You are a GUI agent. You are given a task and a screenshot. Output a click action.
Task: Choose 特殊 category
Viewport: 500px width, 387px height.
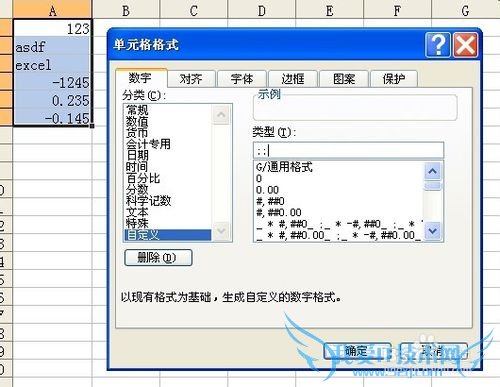coord(168,223)
